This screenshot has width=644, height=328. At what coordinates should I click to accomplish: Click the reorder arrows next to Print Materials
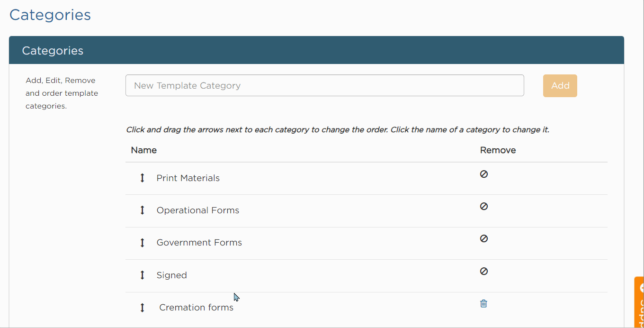[142, 178]
